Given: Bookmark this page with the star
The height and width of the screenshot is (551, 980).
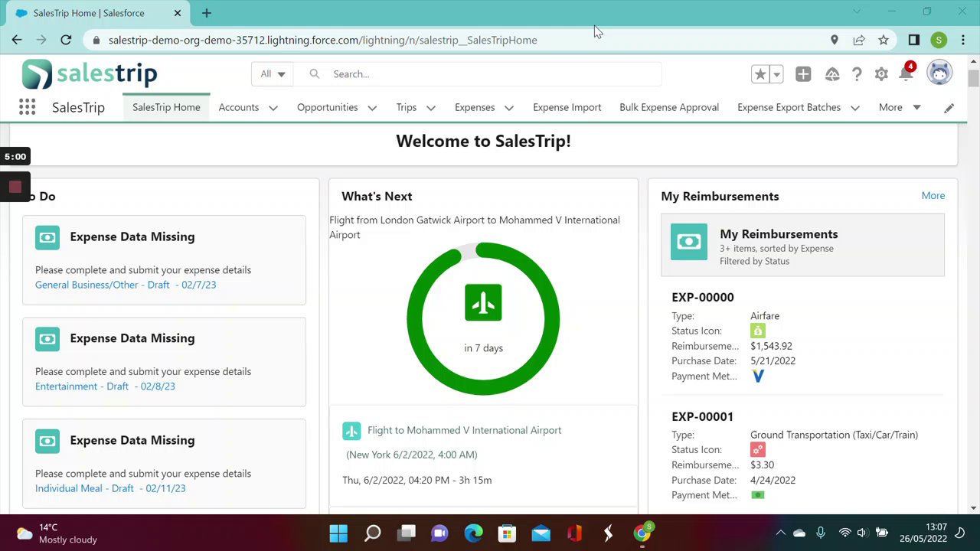Looking at the screenshot, I should (x=884, y=40).
